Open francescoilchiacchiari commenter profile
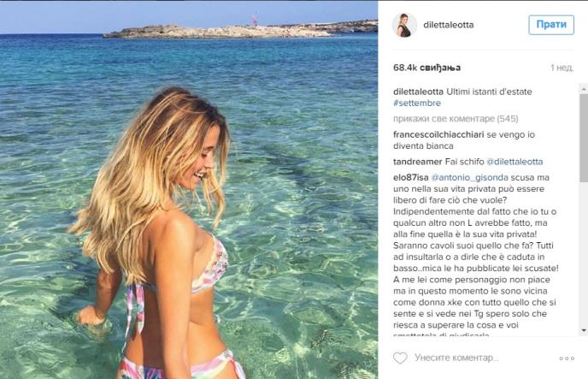 coord(438,134)
